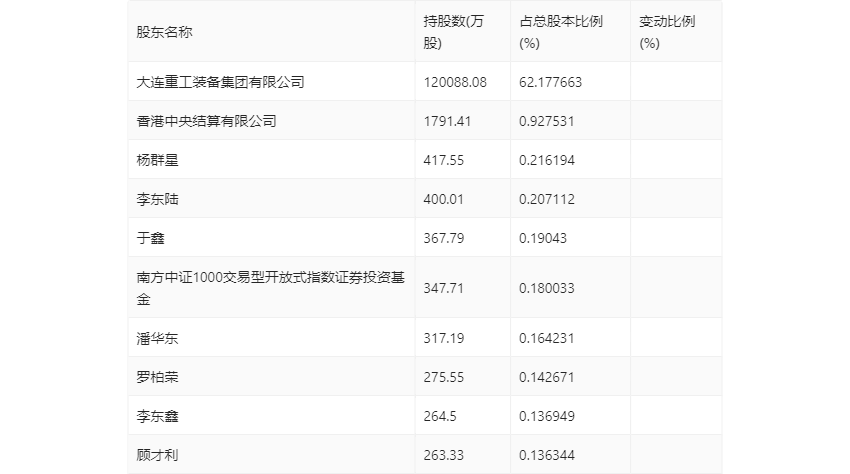Click the percentage 0.207112
Screen dimensions: 850x474
(546, 199)
